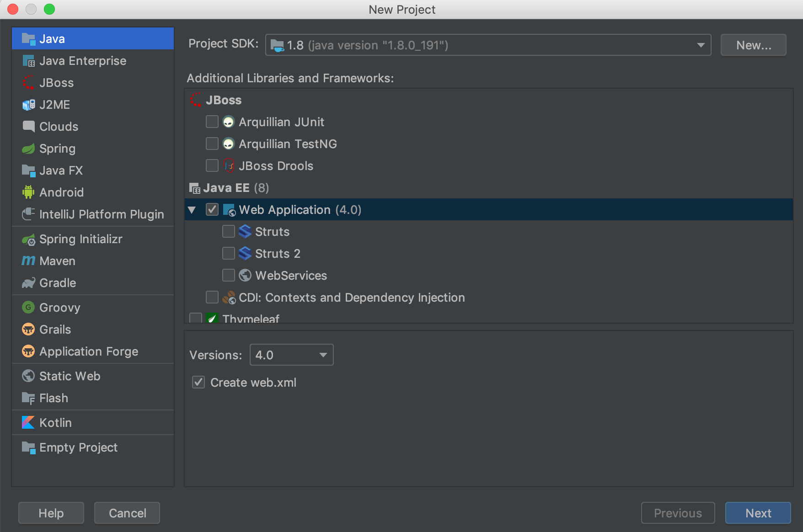Viewport: 803px width, 532px height.
Task: Click the Kotlin logo icon
Action: [x=28, y=423]
